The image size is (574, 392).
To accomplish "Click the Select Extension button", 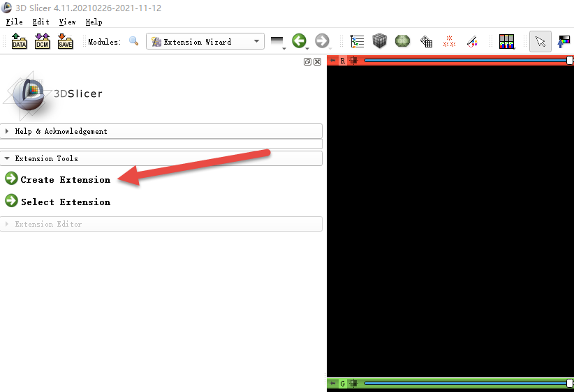I will [x=57, y=202].
